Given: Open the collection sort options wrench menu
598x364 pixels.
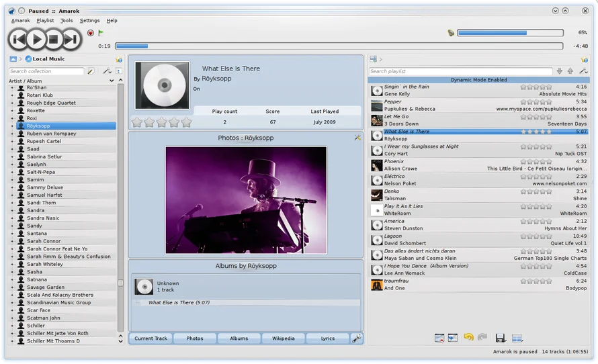Looking at the screenshot, I should coord(107,71).
